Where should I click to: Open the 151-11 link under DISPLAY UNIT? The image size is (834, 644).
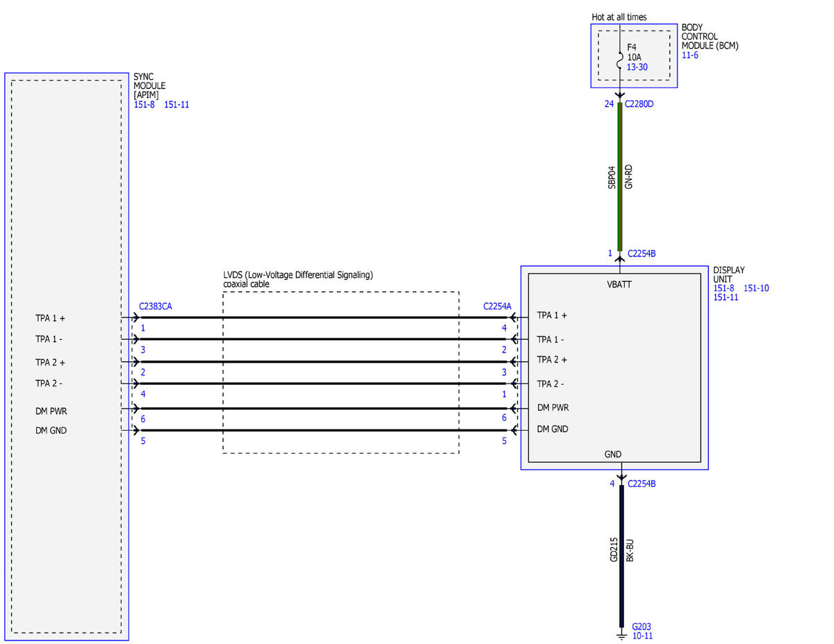(726, 297)
